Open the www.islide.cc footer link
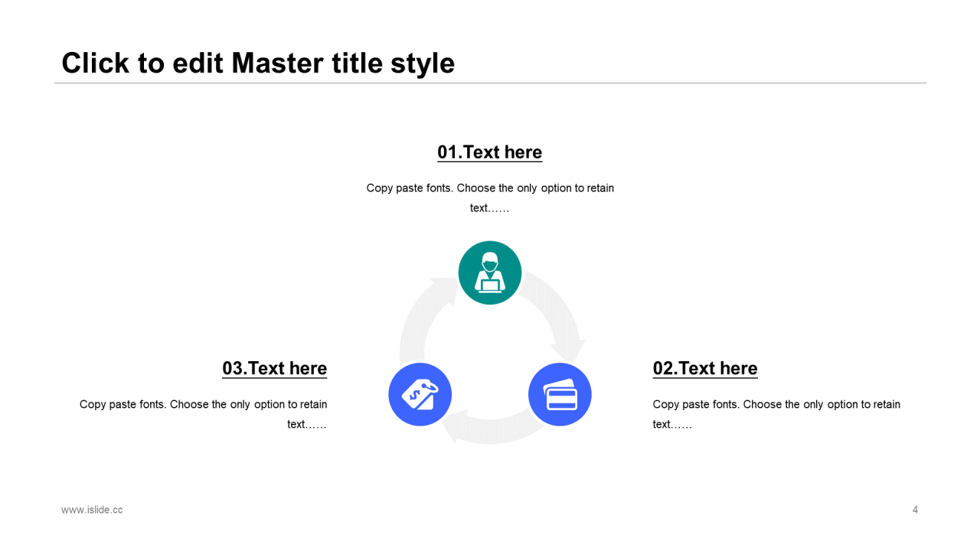The image size is (980, 551). point(92,510)
